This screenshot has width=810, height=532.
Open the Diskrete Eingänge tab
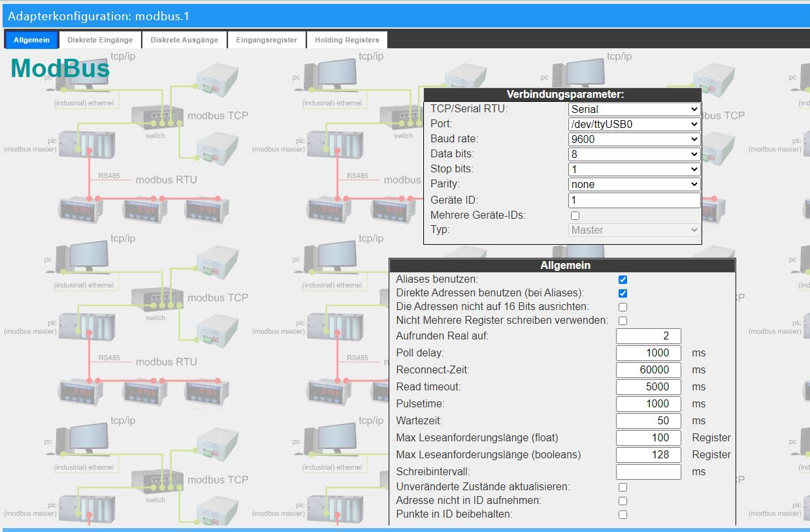[100, 40]
